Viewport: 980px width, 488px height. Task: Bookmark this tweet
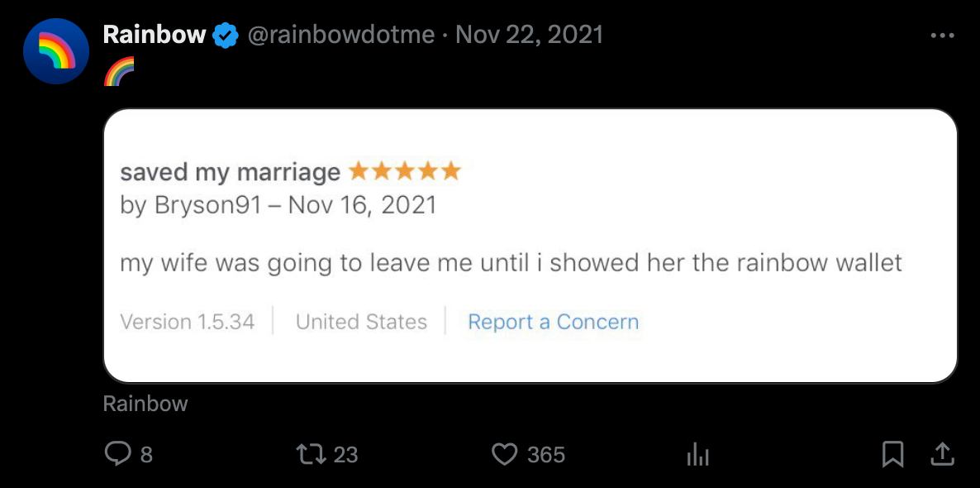[892, 453]
